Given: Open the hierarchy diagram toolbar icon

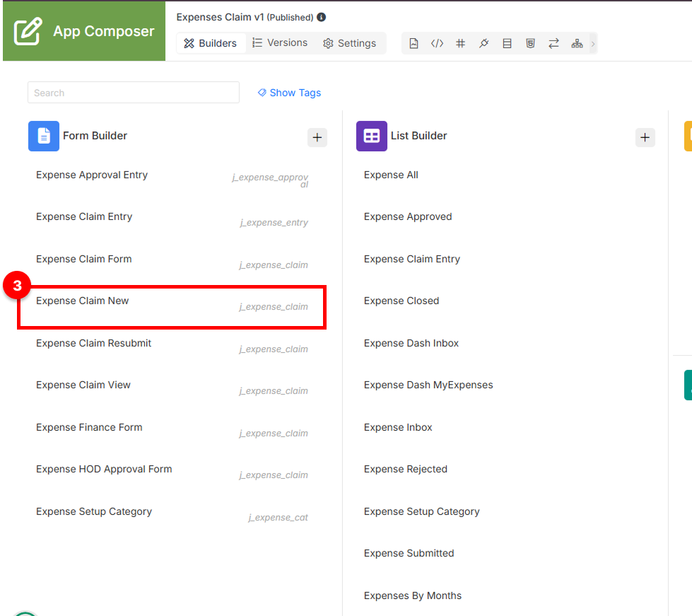Looking at the screenshot, I should point(577,43).
